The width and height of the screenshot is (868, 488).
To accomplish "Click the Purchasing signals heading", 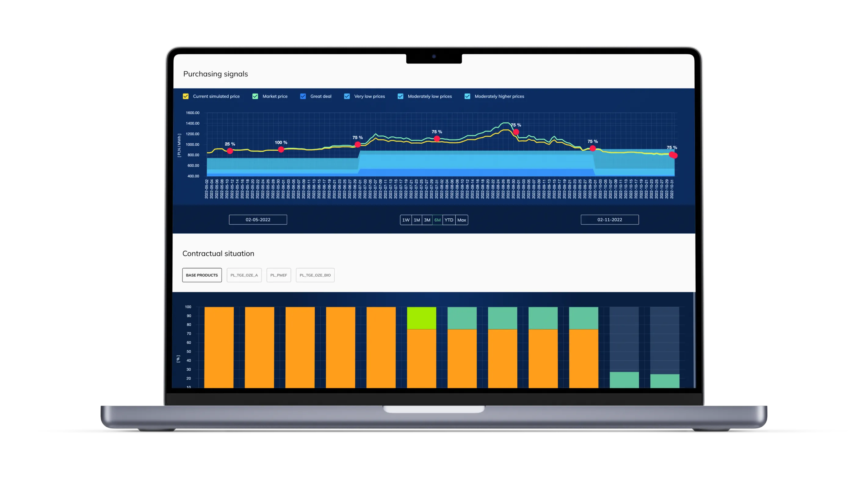I will pyautogui.click(x=216, y=74).
